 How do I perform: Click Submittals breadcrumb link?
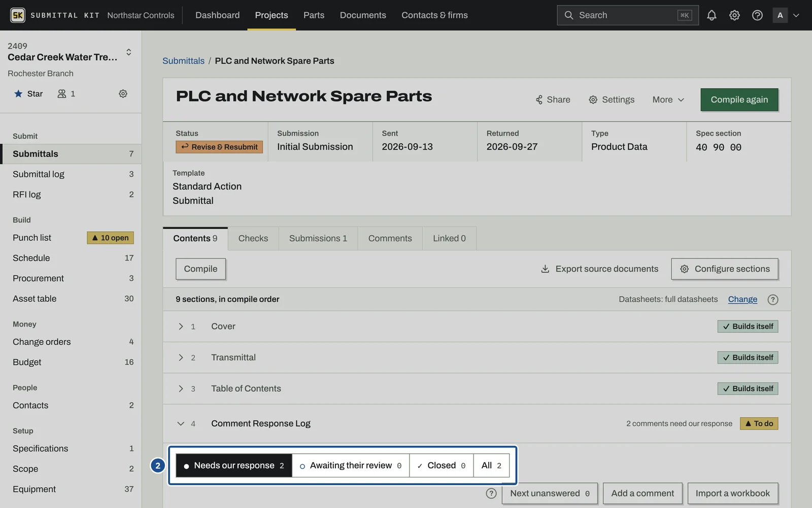(x=183, y=61)
